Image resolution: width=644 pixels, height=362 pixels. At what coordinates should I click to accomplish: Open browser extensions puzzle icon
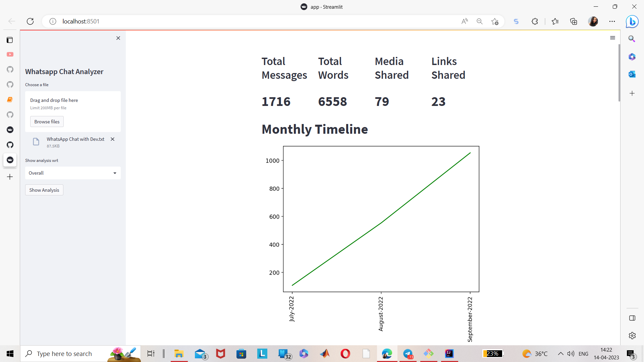pyautogui.click(x=535, y=21)
